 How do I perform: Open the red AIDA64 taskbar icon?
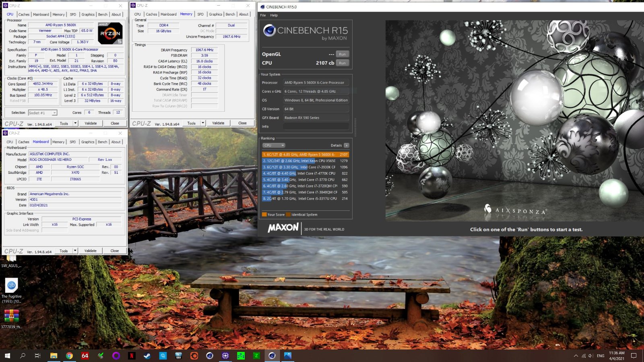click(85, 356)
